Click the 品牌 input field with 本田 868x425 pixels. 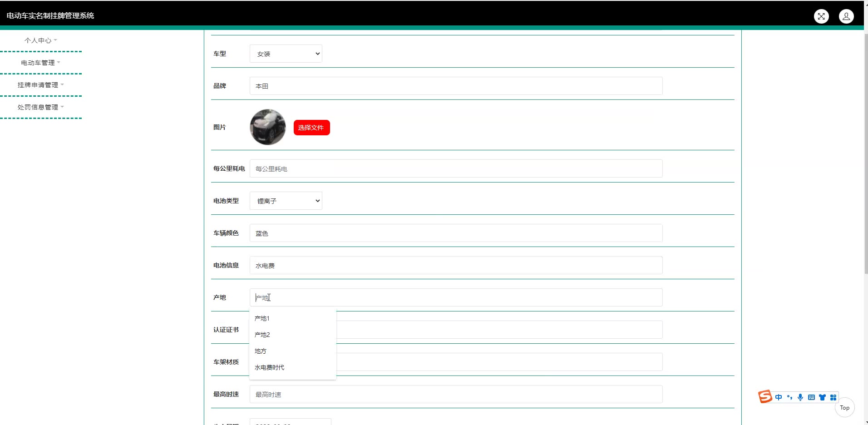456,86
